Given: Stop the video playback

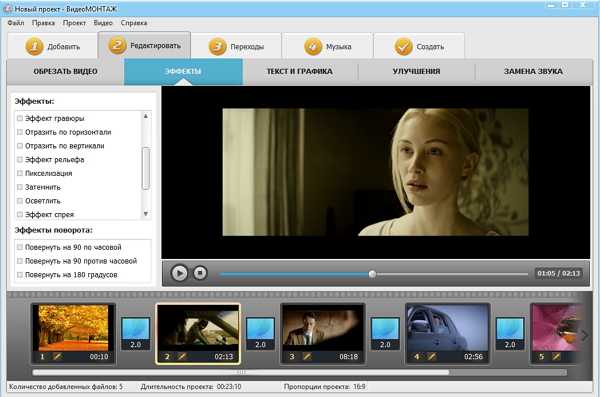Looking at the screenshot, I should (199, 273).
